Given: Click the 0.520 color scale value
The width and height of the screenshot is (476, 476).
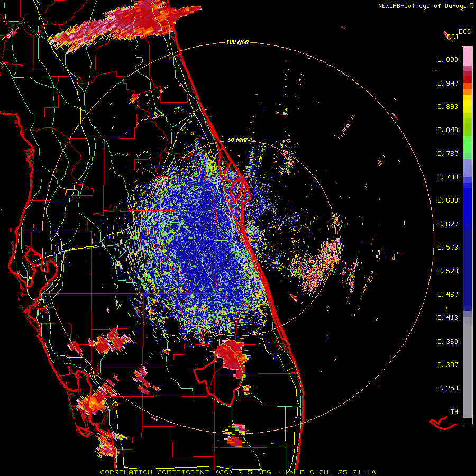Looking at the screenshot, I should [x=448, y=271].
